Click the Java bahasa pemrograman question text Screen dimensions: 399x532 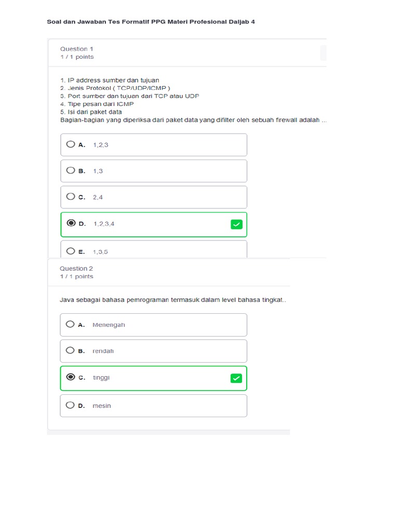173,300
